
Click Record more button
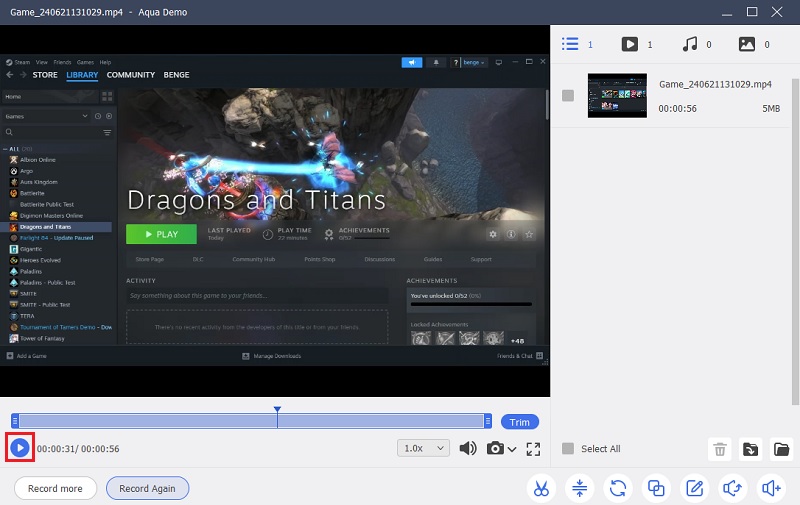[55, 488]
